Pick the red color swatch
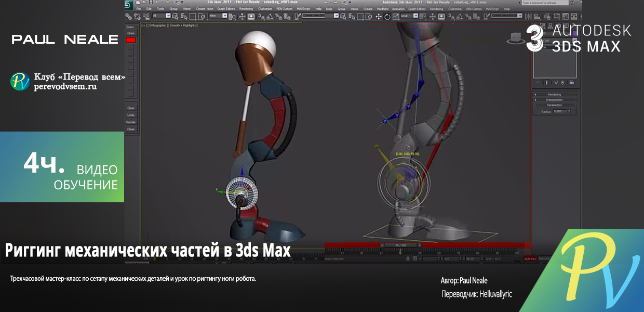Image resolution: width=644 pixels, height=312 pixels. pyautogui.click(x=131, y=40)
